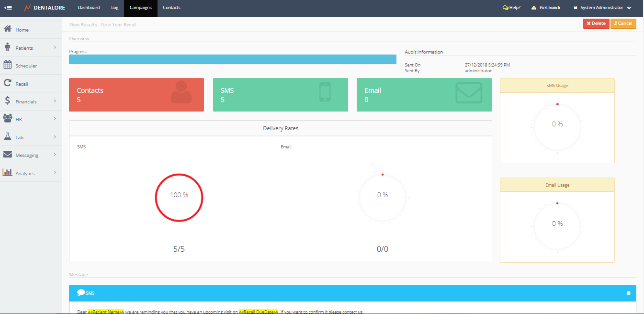Expand the Patients submenu chevron
The height and width of the screenshot is (314, 644).
point(55,47)
